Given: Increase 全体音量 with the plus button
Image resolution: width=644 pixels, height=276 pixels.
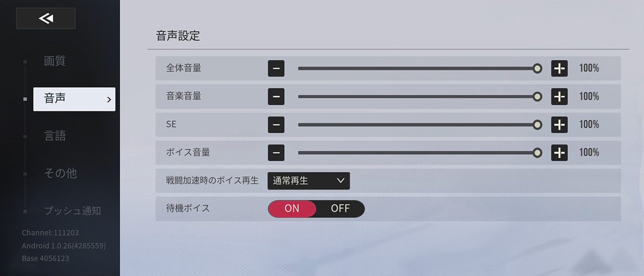Looking at the screenshot, I should [x=559, y=68].
